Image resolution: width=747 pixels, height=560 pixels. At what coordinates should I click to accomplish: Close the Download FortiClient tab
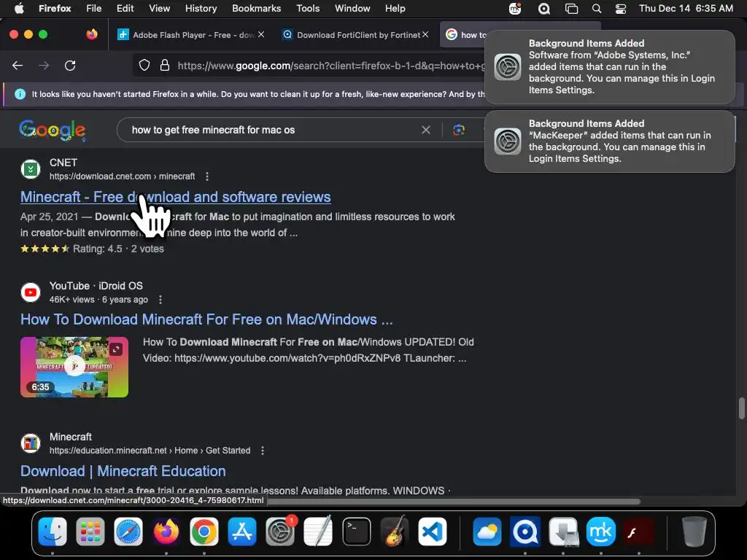pos(425,34)
